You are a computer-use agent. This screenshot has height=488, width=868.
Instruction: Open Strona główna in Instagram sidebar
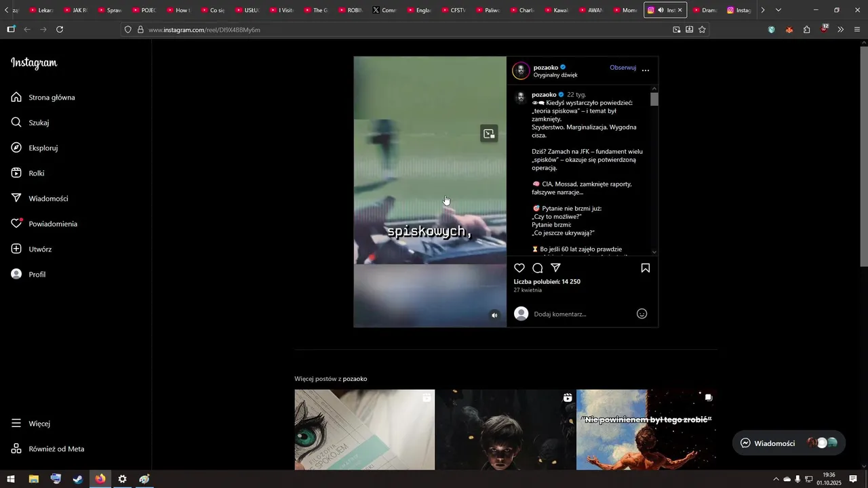(43, 98)
